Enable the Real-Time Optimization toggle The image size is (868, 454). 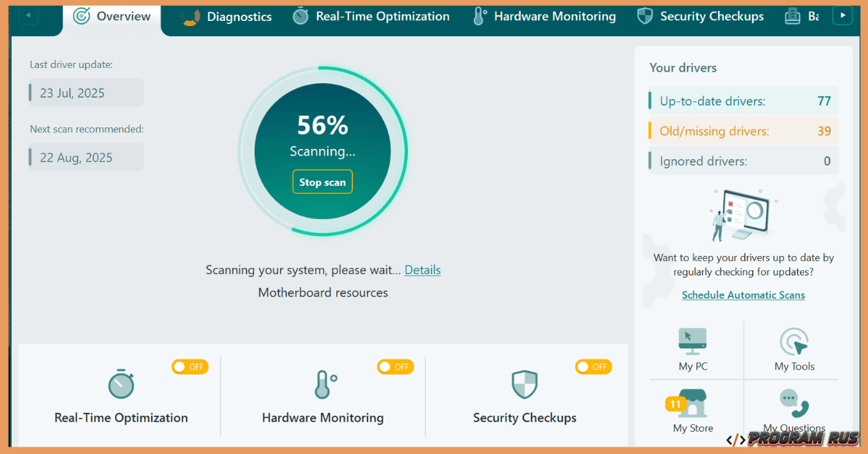[x=190, y=367]
